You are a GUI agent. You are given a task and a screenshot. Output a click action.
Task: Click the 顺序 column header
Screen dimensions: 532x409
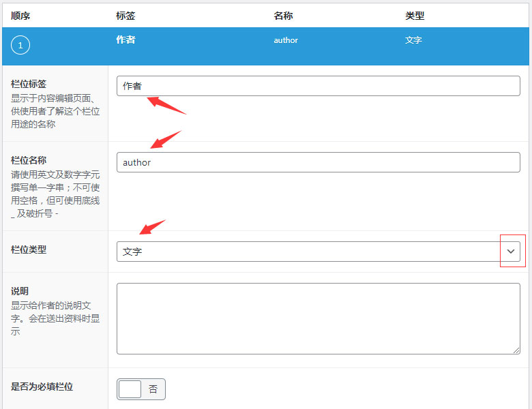pos(20,16)
